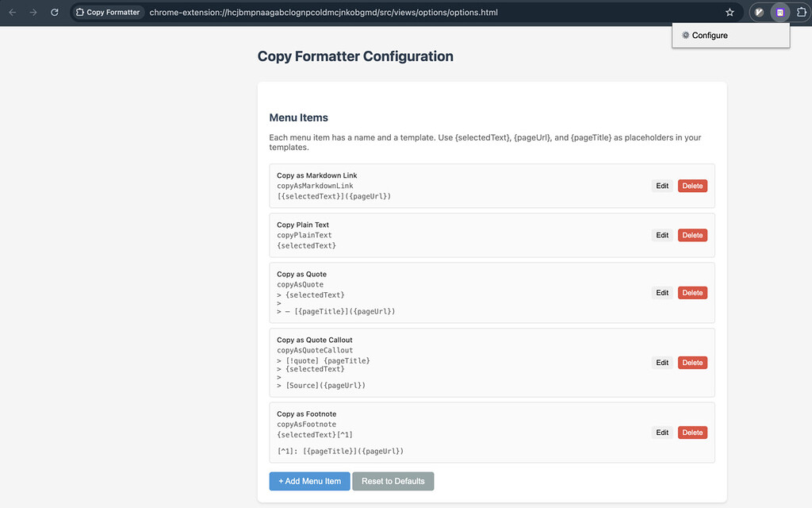Bookmark the page using the star icon
This screenshot has height=508, width=812.
[x=730, y=12]
